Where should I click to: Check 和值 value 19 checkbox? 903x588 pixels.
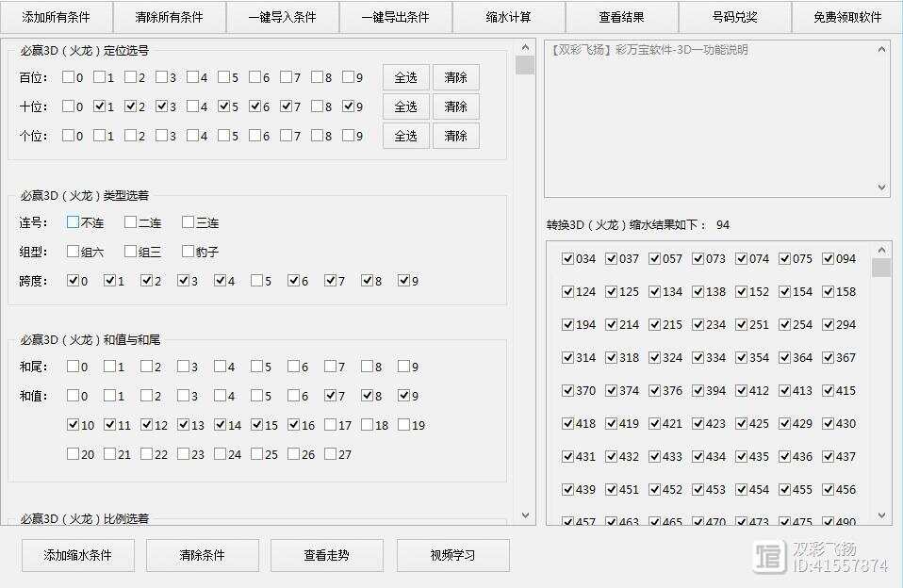click(403, 424)
